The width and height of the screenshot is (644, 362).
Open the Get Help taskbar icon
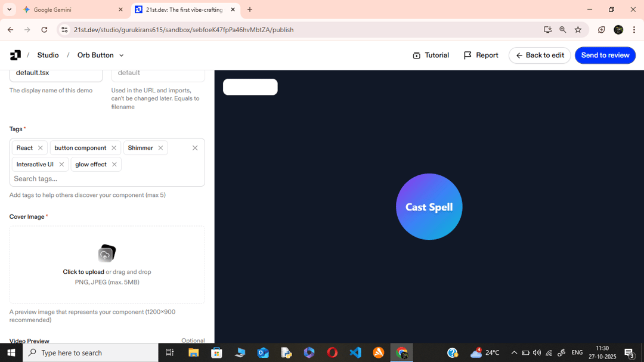tap(453, 352)
